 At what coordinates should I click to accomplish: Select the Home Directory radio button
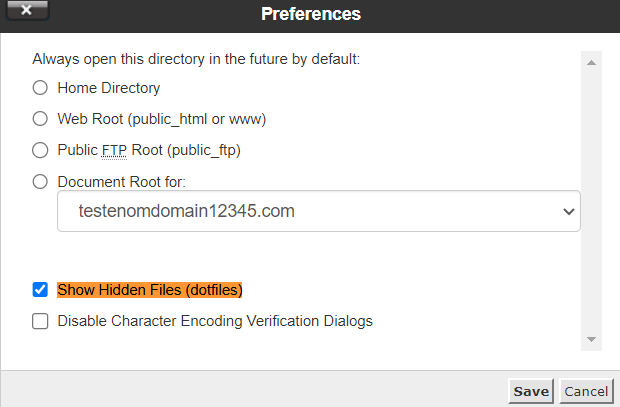(40, 88)
